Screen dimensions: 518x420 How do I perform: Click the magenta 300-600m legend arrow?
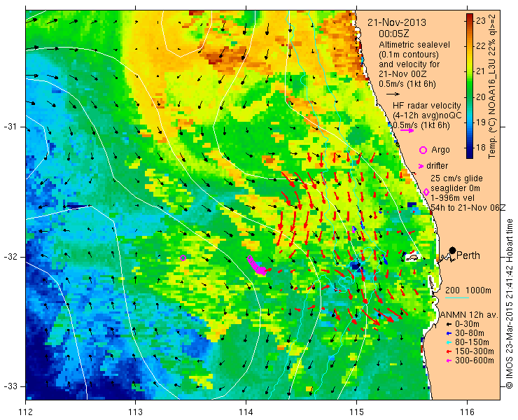pyautogui.click(x=448, y=360)
